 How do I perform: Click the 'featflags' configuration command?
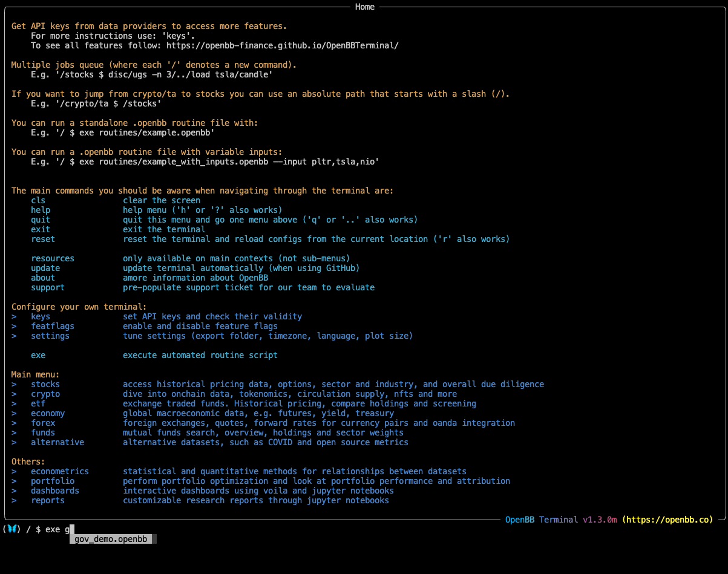pyautogui.click(x=53, y=326)
